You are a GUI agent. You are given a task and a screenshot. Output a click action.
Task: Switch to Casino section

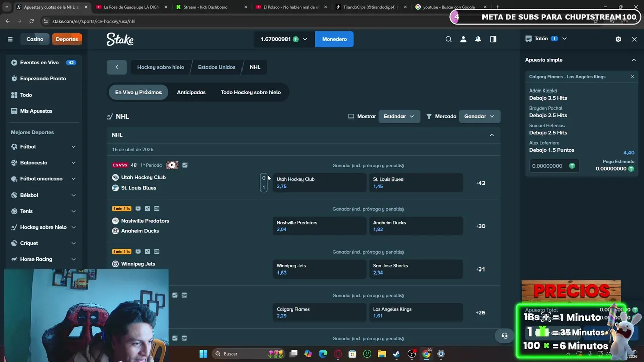(35, 39)
